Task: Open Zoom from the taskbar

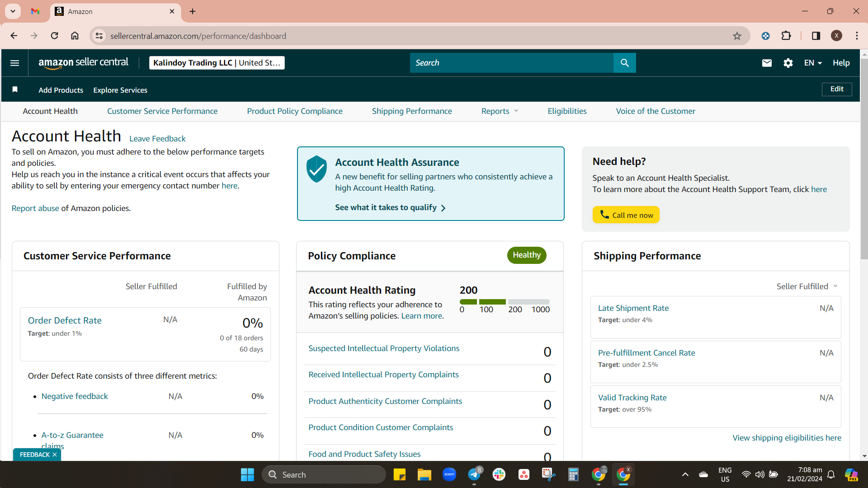Action: (449, 474)
